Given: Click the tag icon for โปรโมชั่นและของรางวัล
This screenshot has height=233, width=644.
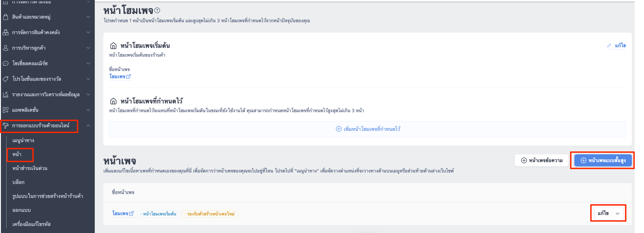Looking at the screenshot, I should click(x=5, y=79).
